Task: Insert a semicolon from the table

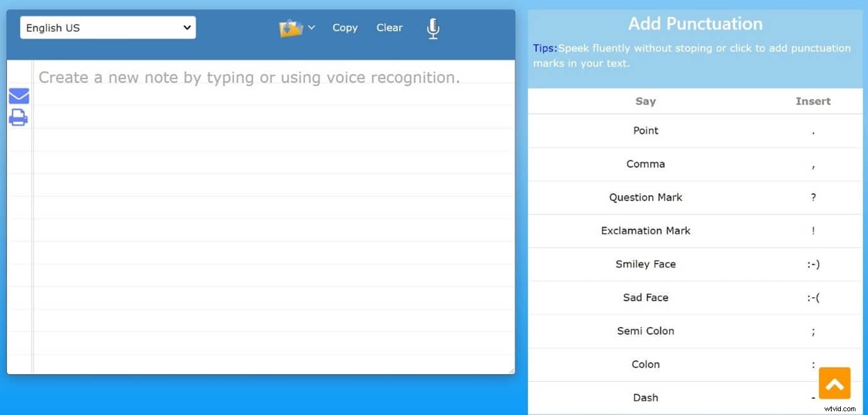Action: [x=813, y=331]
